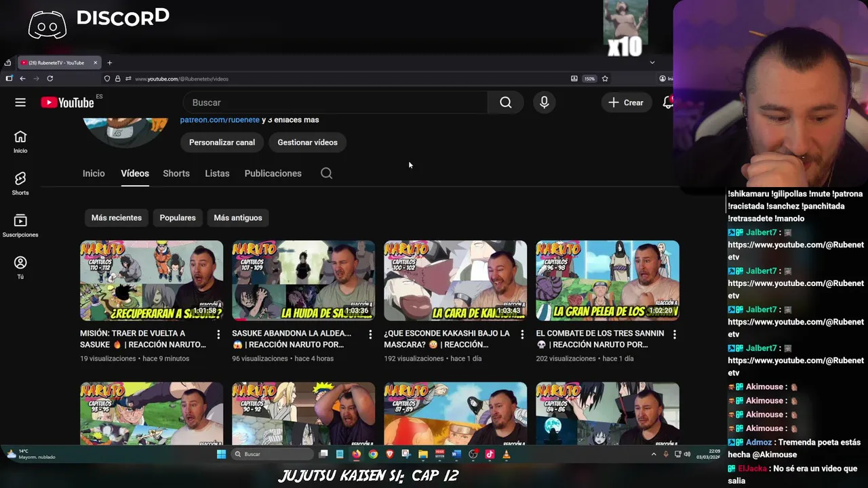Open video titled MISIÓN: TRAER DE VUELTA A SASUKE
Screen dimensions: 868x488
[x=143, y=339]
